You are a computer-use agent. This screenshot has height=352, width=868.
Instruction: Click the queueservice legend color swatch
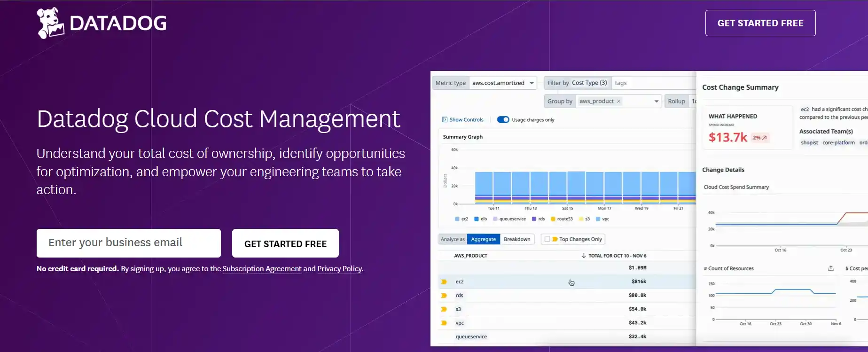(495, 219)
